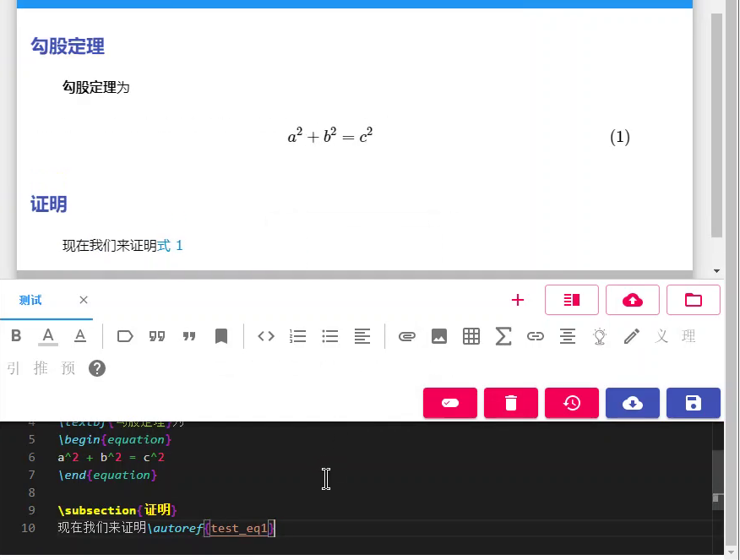Switch to the 测试 tab

pos(30,300)
